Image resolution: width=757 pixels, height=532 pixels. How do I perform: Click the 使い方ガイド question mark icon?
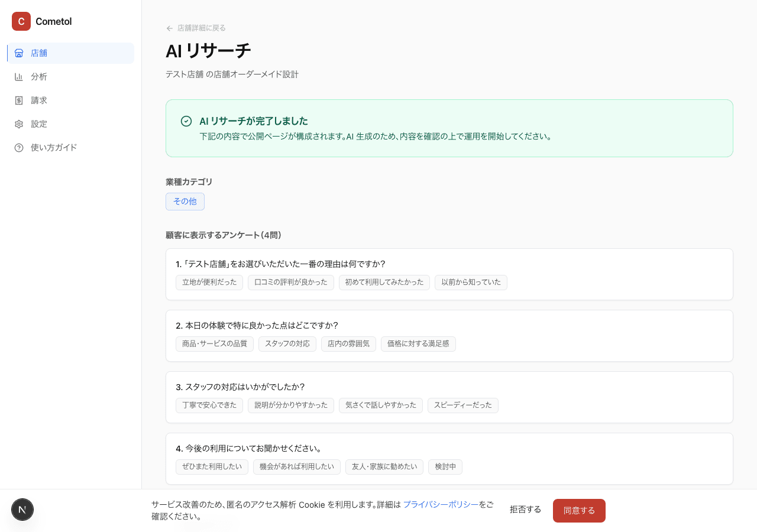19,148
